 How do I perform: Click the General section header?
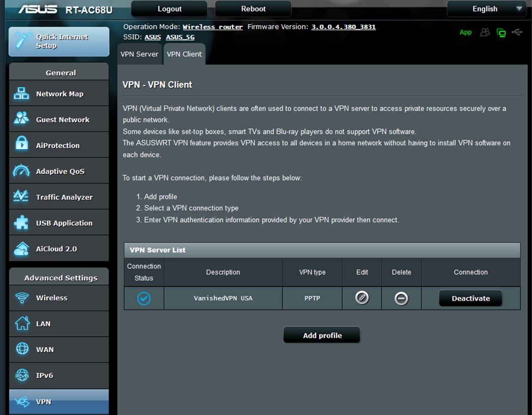coord(59,72)
